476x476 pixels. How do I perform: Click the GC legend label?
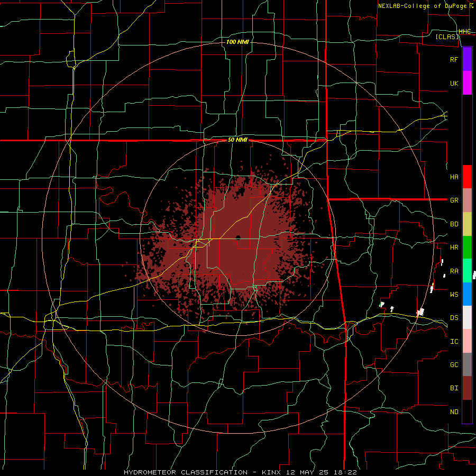click(x=454, y=365)
